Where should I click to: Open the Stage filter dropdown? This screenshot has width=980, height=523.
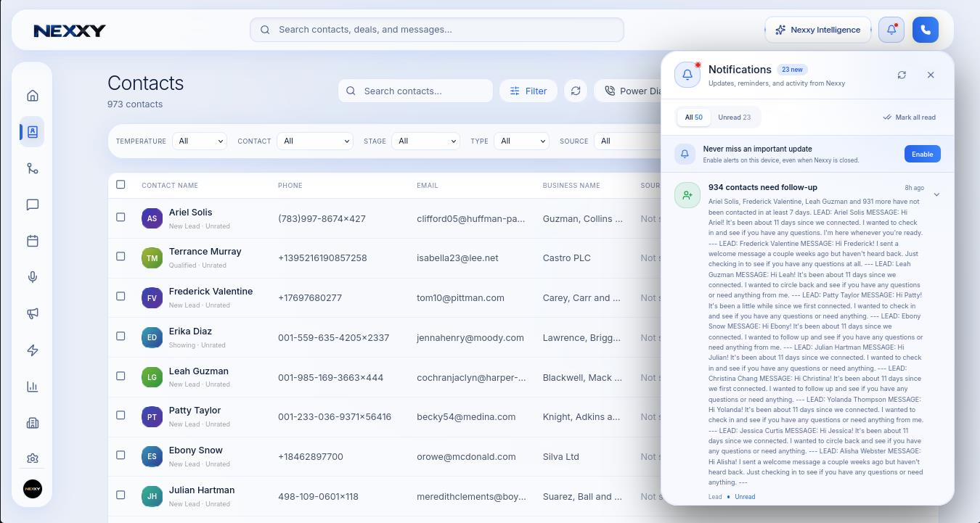tap(425, 141)
